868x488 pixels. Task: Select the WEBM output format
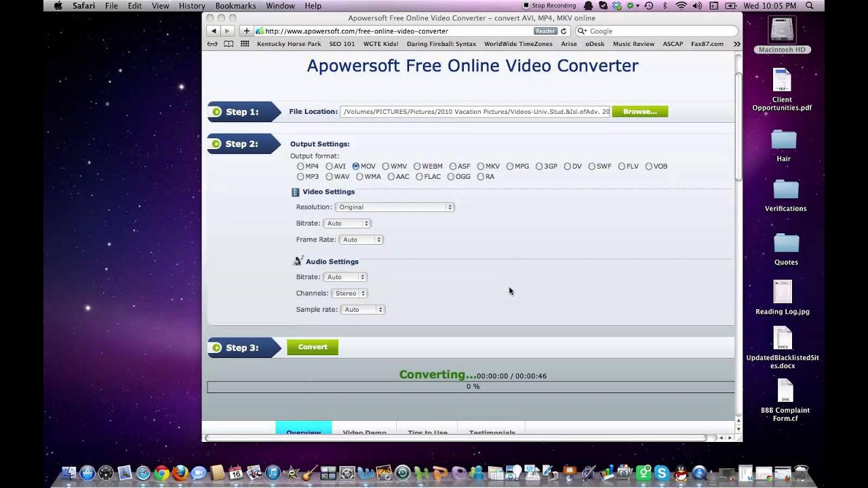click(417, 166)
